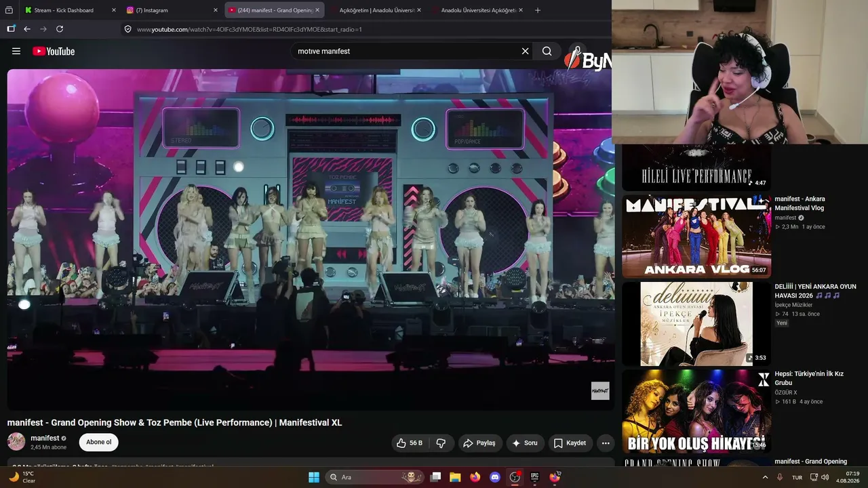
Task: Open 'Hepsi: Türkiye'nin İlk Kız Grubu' title
Action: click(x=809, y=378)
